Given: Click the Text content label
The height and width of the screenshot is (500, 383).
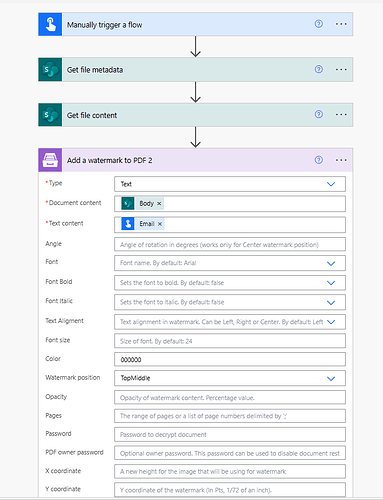Looking at the screenshot, I should [66, 223].
